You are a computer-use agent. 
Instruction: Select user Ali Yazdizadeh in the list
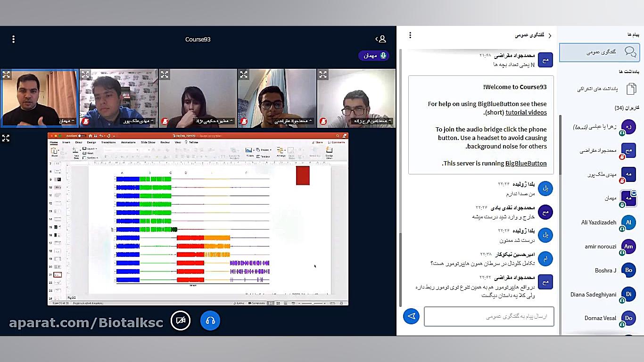[599, 222]
